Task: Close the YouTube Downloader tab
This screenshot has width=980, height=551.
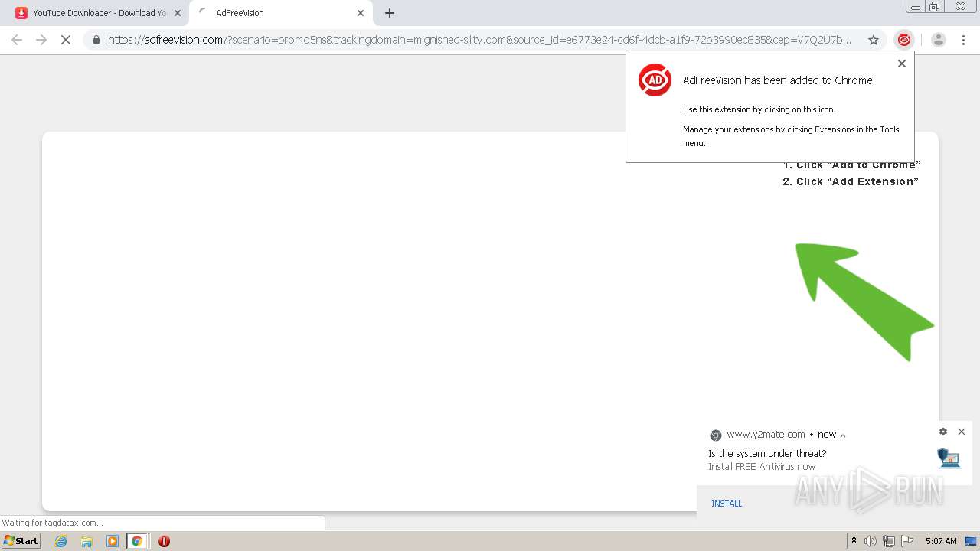Action: (178, 13)
